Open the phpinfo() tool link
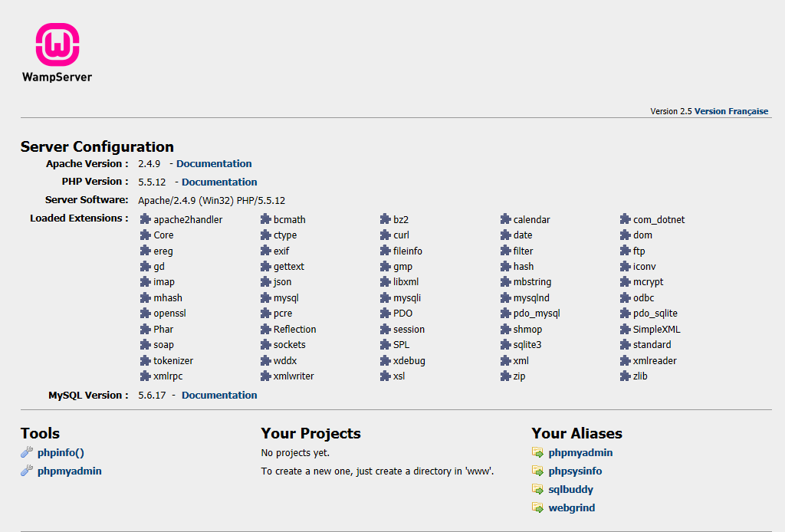The height and width of the screenshot is (532, 785). point(61,452)
